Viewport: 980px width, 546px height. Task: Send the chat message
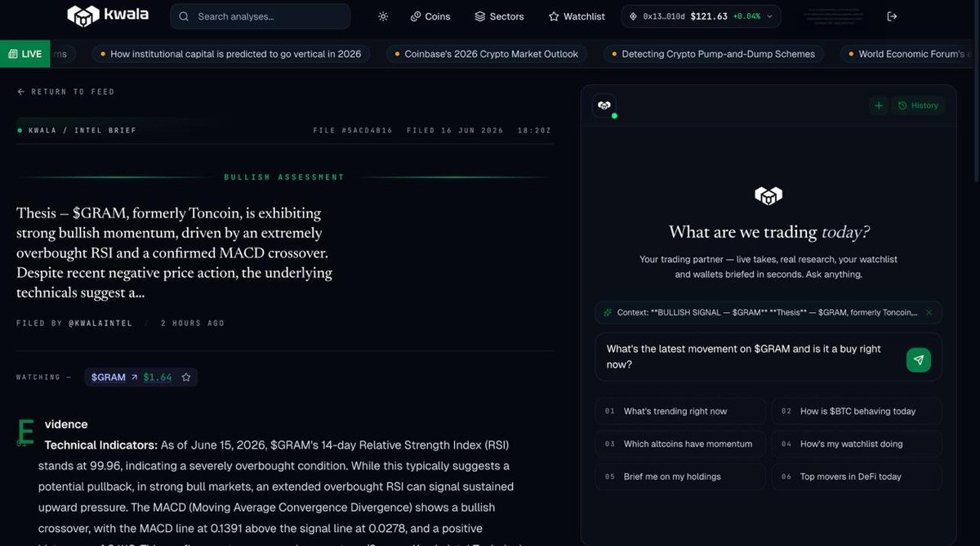[919, 360]
